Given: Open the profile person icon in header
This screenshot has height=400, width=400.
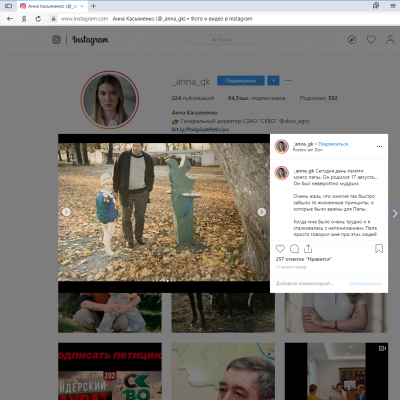Looking at the screenshot, I should tap(390, 40).
